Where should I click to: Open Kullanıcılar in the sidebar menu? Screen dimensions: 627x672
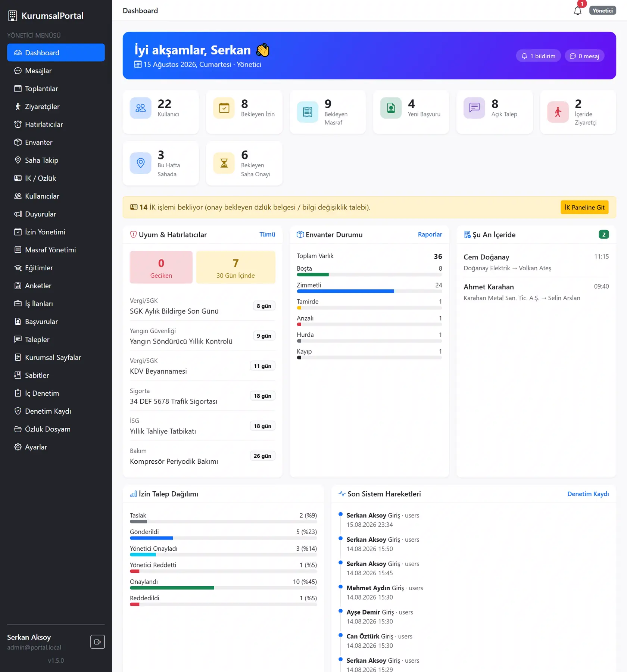(56, 196)
